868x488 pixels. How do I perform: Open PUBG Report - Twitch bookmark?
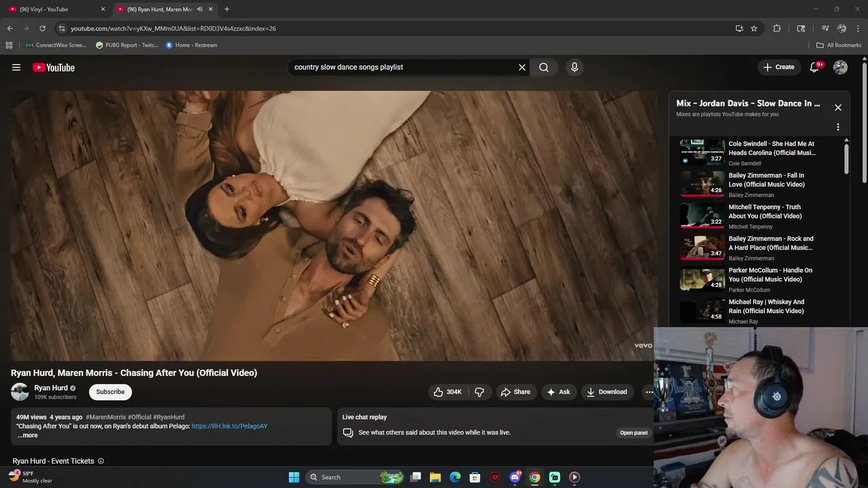click(127, 45)
